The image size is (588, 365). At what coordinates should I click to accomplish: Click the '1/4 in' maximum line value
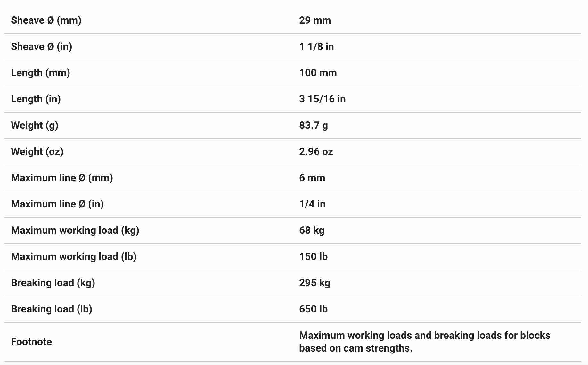(x=312, y=204)
